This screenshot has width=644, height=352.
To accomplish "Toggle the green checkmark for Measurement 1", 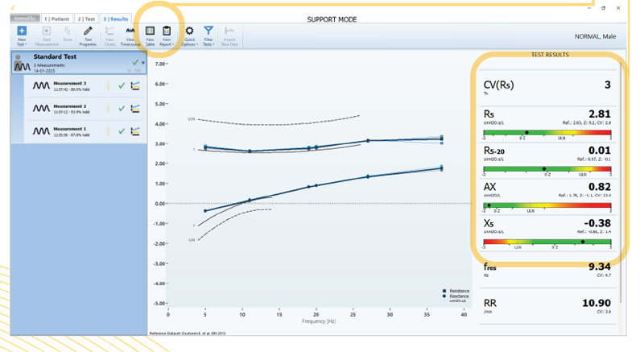I will click(x=122, y=130).
